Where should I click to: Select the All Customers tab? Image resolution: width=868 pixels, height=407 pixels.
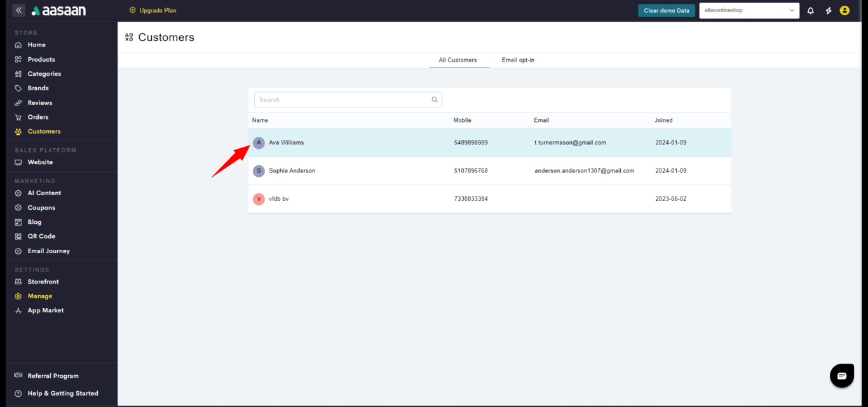458,60
